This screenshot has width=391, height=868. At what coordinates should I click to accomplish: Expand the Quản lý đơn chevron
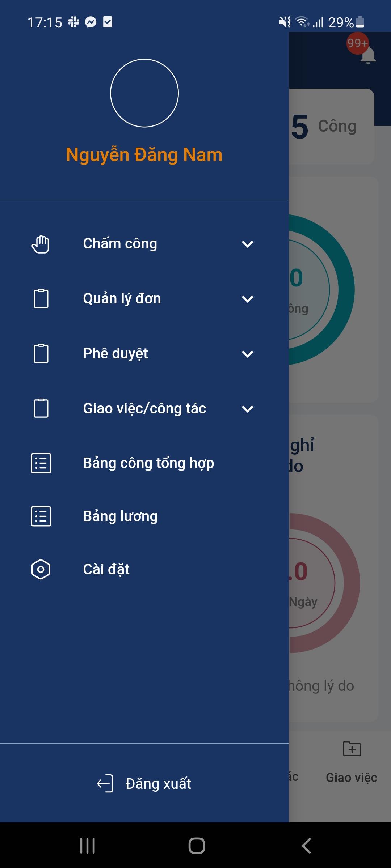(248, 299)
